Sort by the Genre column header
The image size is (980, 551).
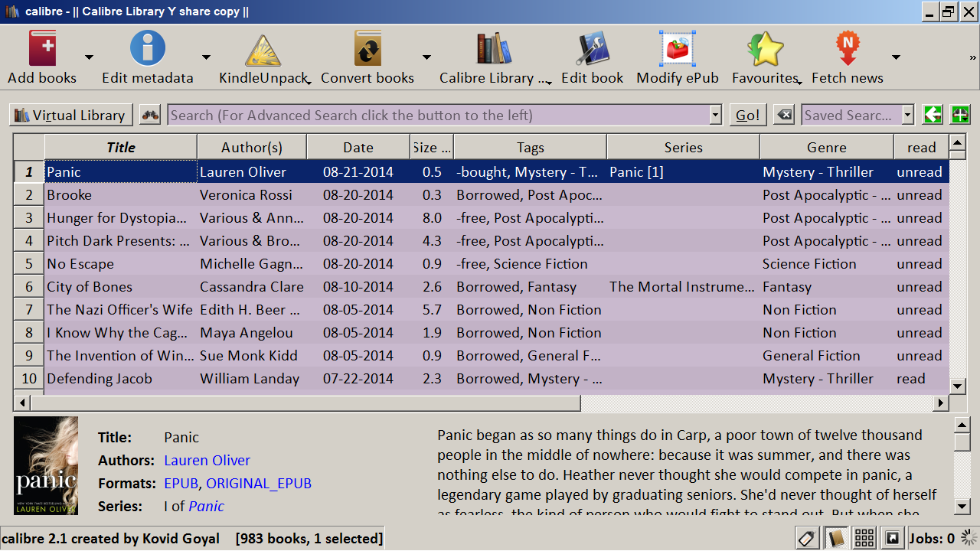[x=827, y=147]
